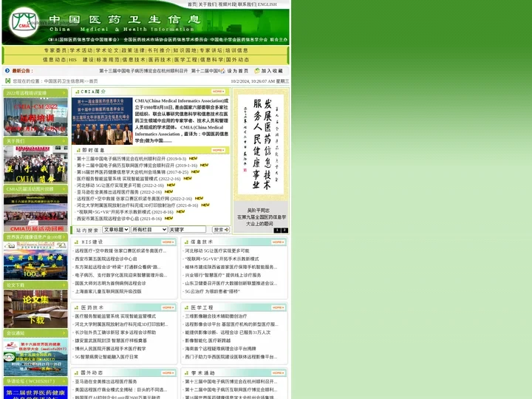Screen dimensions: 532x399
Task: Open 影像智能化 医疗新跨越 article
Action: [208, 341]
